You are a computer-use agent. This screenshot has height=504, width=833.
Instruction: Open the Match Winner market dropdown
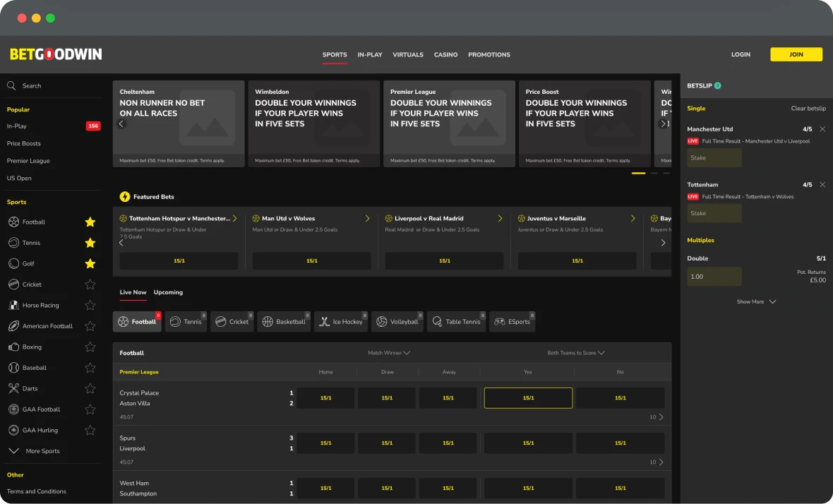389,353
